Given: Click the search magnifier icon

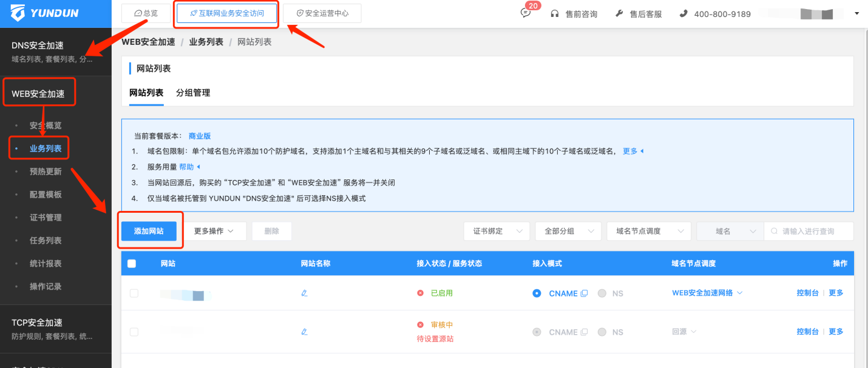Looking at the screenshot, I should (x=774, y=231).
